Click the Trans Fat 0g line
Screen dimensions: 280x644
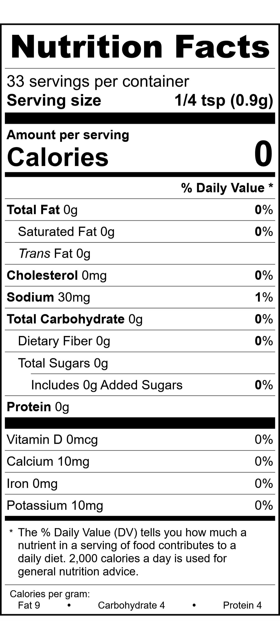[54, 253]
